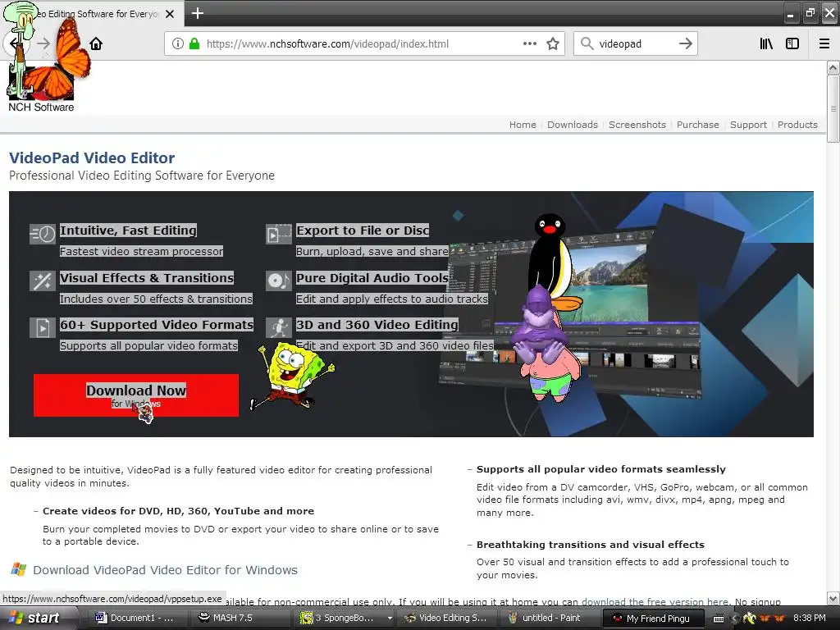Open the Home navigation link

pos(523,125)
